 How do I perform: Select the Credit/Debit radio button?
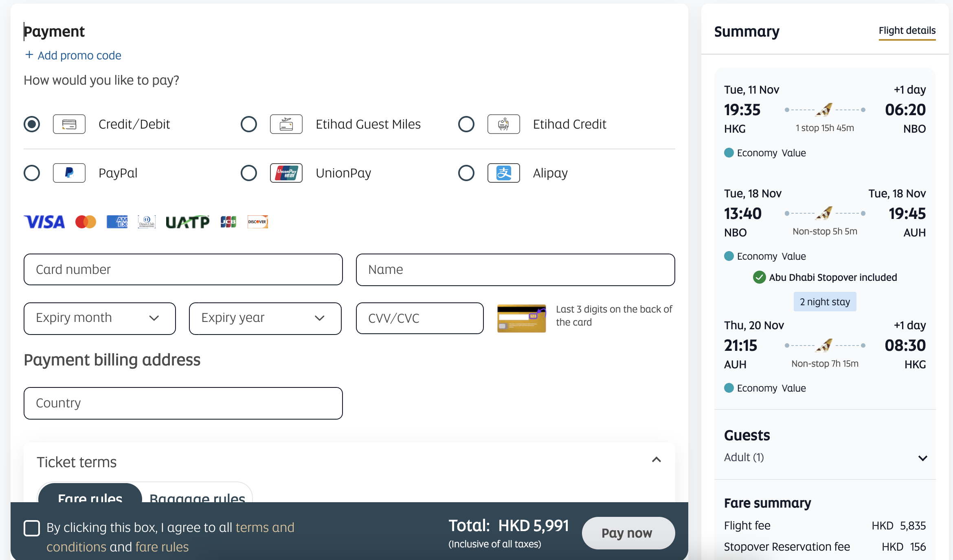32,124
